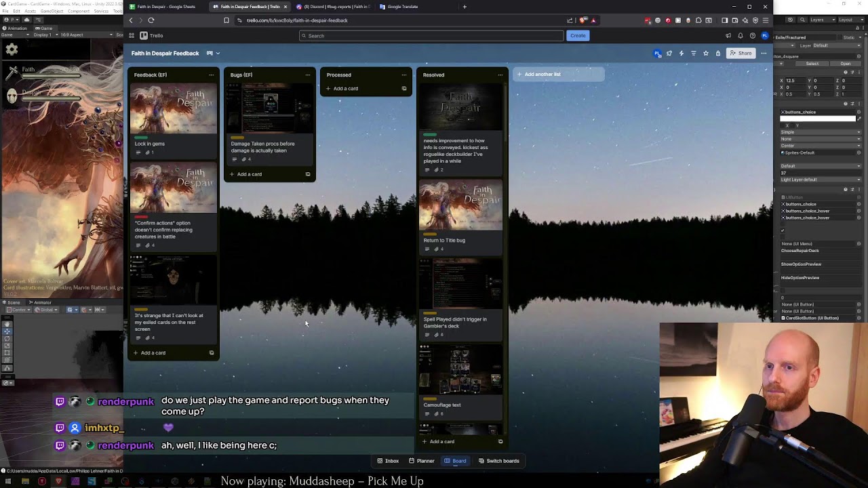The height and width of the screenshot is (488, 868).
Task: Open Trello notifications bell
Action: pos(741,35)
